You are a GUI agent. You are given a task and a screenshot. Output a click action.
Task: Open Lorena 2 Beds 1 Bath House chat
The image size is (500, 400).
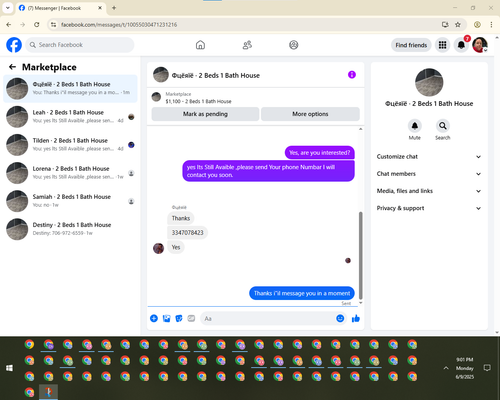[70, 173]
